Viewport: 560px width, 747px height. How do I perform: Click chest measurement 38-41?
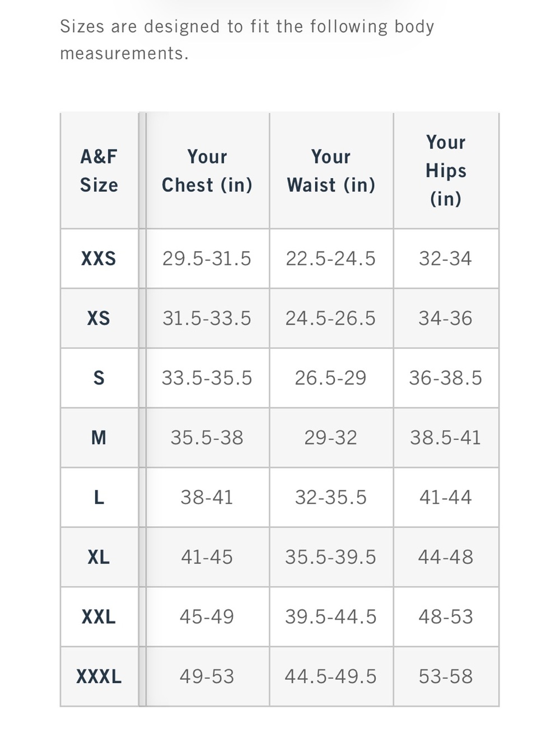click(207, 498)
